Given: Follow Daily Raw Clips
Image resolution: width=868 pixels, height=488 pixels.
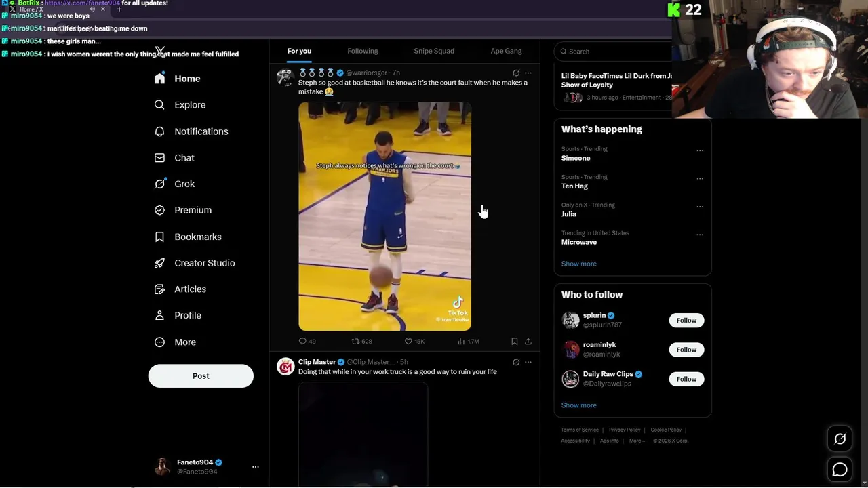Looking at the screenshot, I should [686, 379].
